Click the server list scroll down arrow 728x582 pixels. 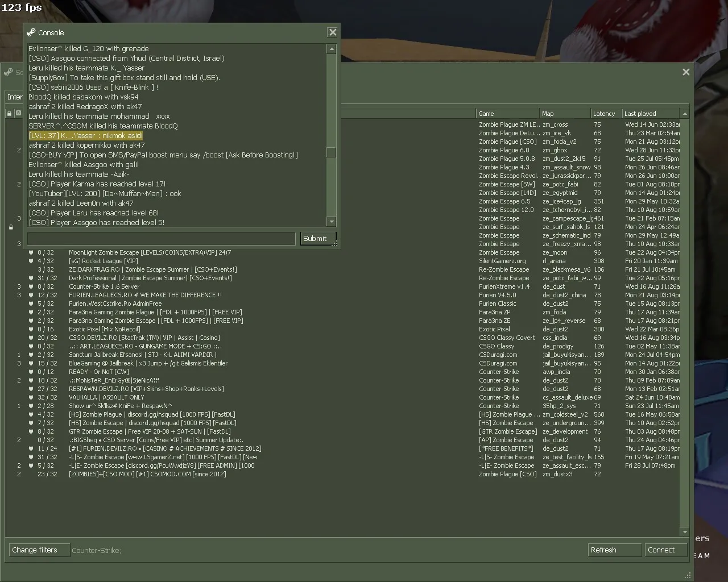click(685, 531)
